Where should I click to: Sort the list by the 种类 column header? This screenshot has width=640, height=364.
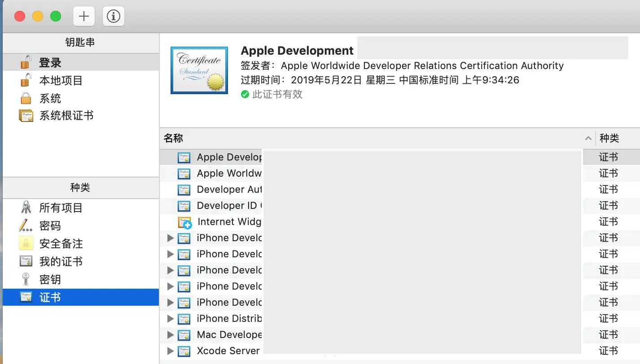click(609, 138)
